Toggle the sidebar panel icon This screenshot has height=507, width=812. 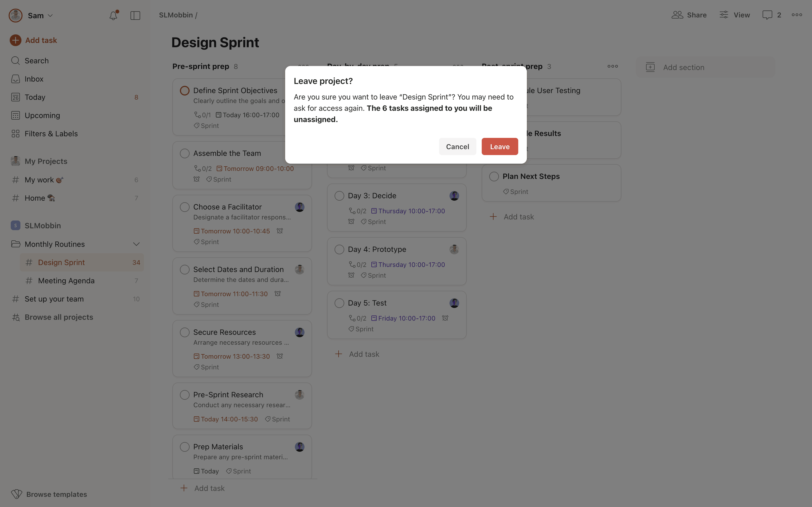click(x=135, y=16)
